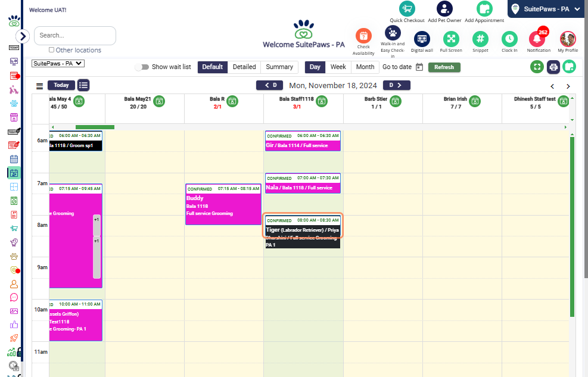Click green add-appointment icon beside print icon
This screenshot has height=377, width=588.
click(x=570, y=67)
